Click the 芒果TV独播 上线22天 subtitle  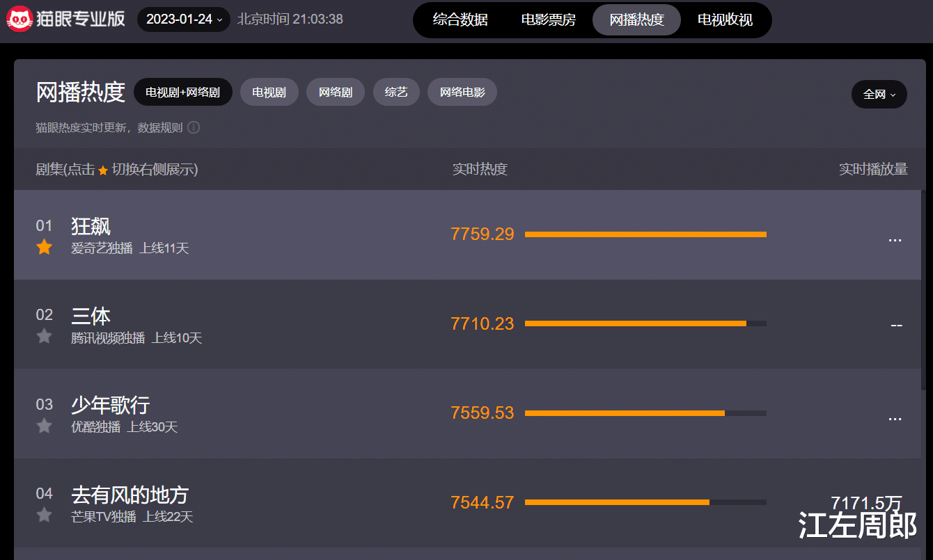pos(132,517)
